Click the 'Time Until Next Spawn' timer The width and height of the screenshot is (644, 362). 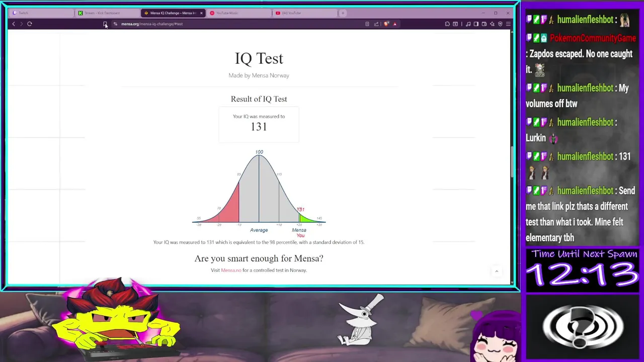(584, 270)
